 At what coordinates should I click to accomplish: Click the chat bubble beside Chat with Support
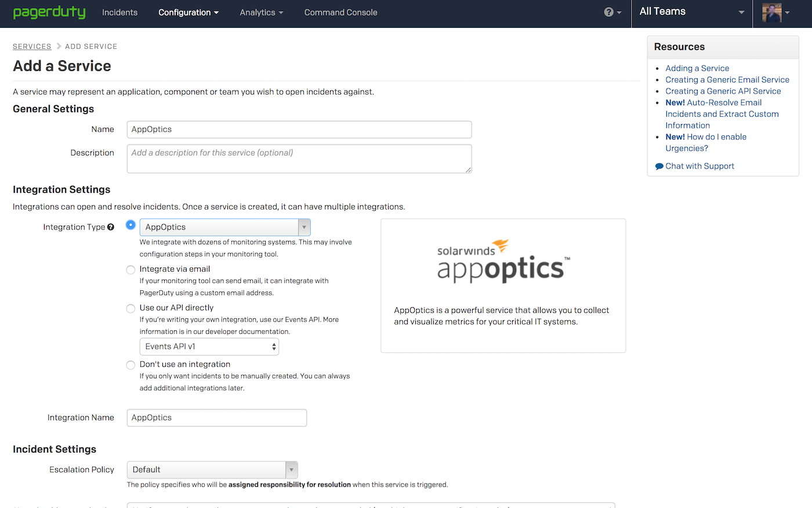(660, 165)
